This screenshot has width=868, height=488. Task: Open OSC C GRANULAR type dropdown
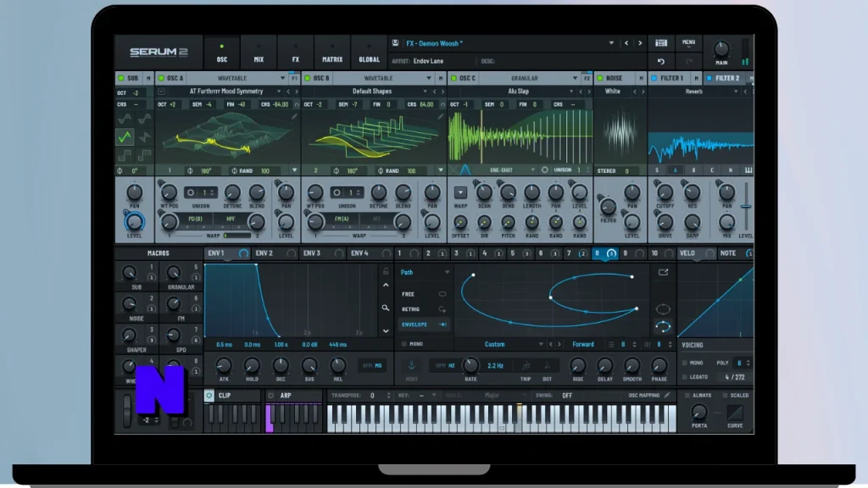(575, 78)
